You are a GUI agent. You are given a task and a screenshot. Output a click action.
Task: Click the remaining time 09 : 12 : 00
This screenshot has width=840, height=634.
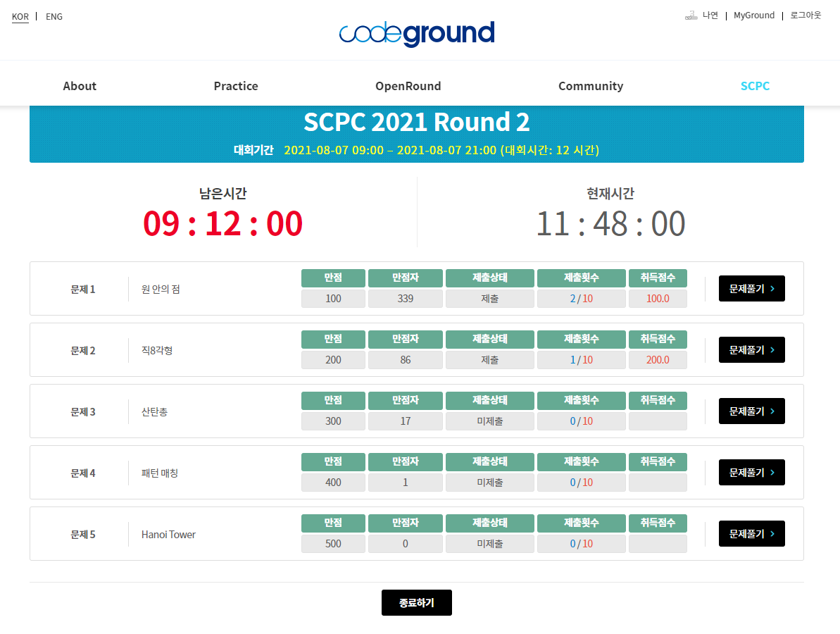coord(223,223)
